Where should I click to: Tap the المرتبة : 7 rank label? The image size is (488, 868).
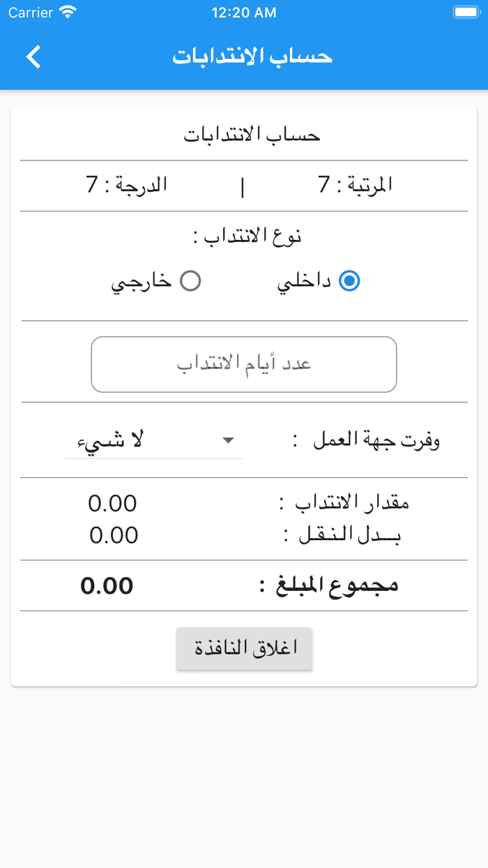pos(358,185)
